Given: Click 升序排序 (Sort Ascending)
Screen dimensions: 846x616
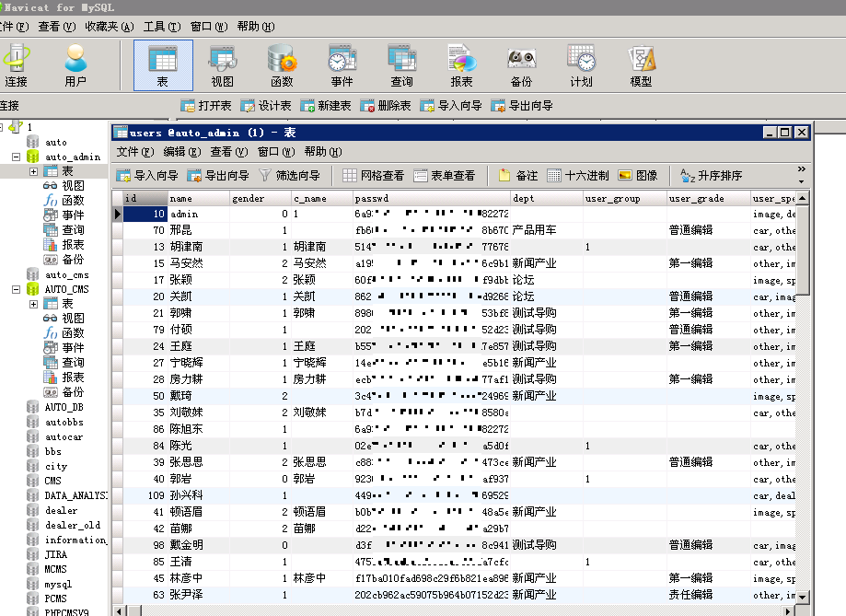Looking at the screenshot, I should (x=711, y=176).
